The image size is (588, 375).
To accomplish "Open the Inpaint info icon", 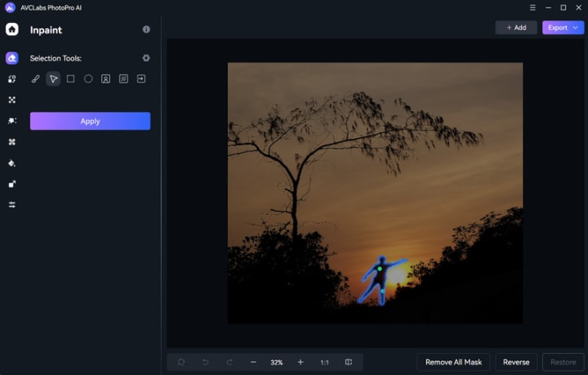I will point(146,29).
